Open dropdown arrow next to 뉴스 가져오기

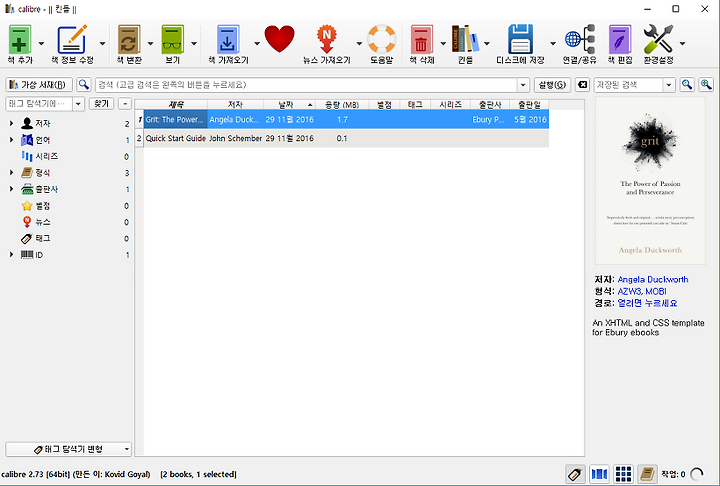tap(359, 44)
